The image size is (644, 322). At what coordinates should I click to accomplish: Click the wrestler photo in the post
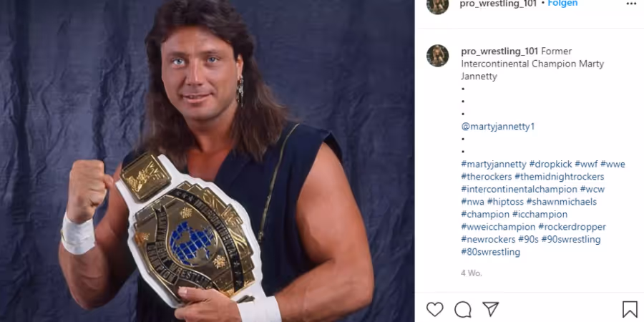pos(207,161)
